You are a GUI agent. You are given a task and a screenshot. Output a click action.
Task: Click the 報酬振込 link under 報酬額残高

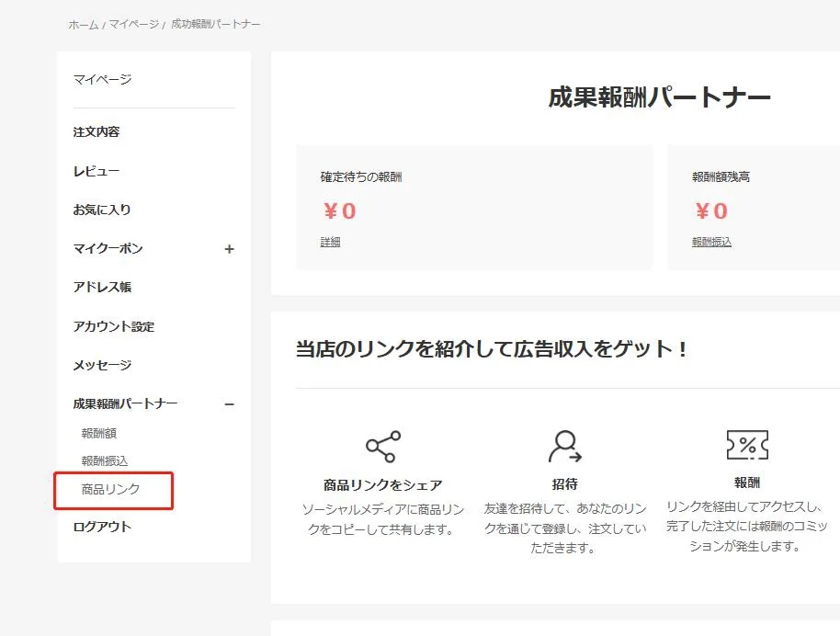(x=711, y=242)
